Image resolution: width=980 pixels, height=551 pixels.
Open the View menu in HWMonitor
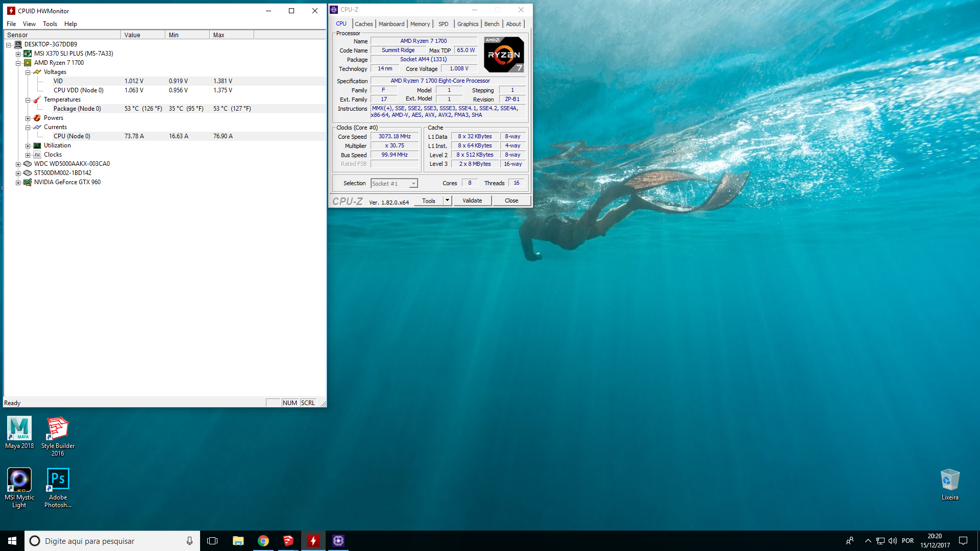(29, 24)
